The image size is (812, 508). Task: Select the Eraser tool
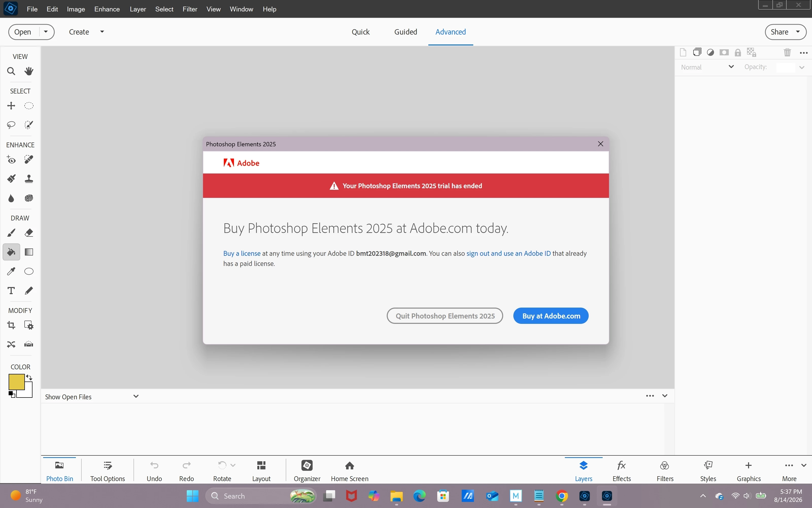pyautogui.click(x=29, y=233)
